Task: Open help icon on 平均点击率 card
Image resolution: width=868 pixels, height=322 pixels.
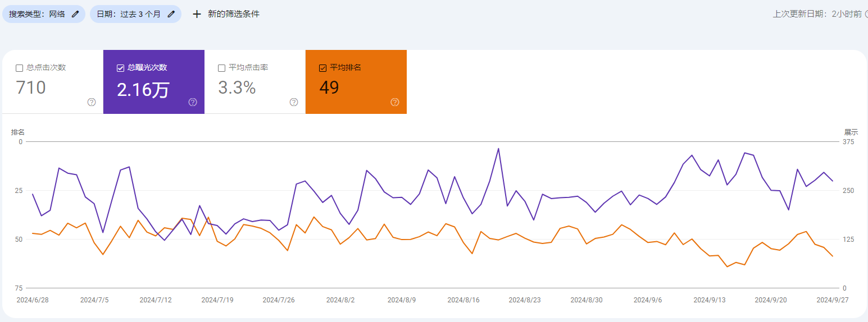Action: [294, 102]
